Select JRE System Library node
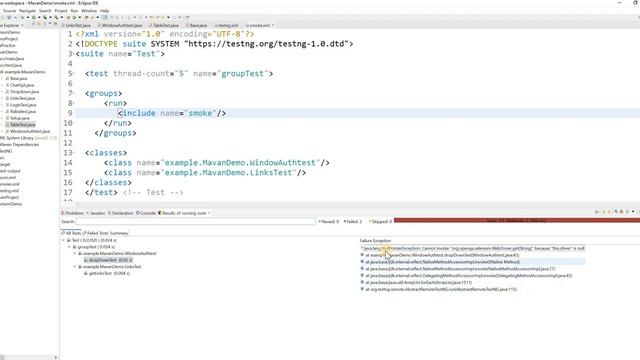The width and height of the screenshot is (640, 360). click(27, 138)
